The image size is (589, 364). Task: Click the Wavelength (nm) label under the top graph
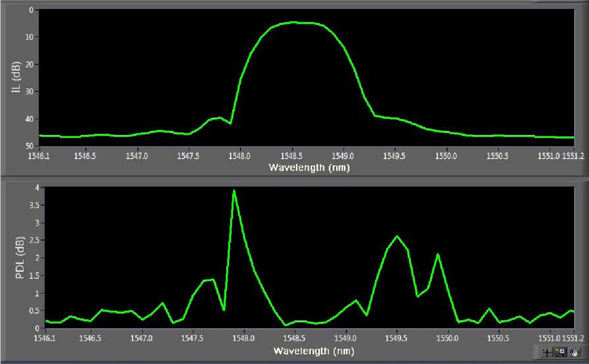309,167
